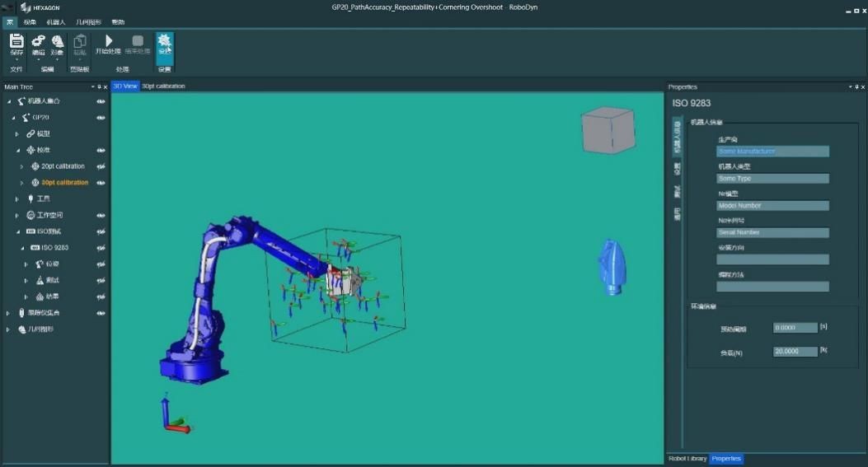Toggle visibility of 机器人集合 row

(x=101, y=101)
